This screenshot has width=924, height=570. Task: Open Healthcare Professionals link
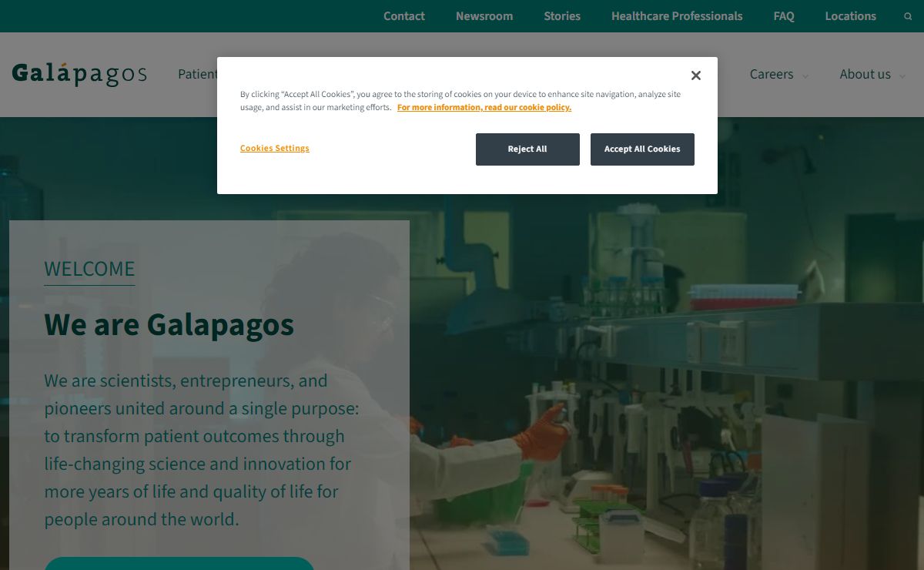click(677, 16)
